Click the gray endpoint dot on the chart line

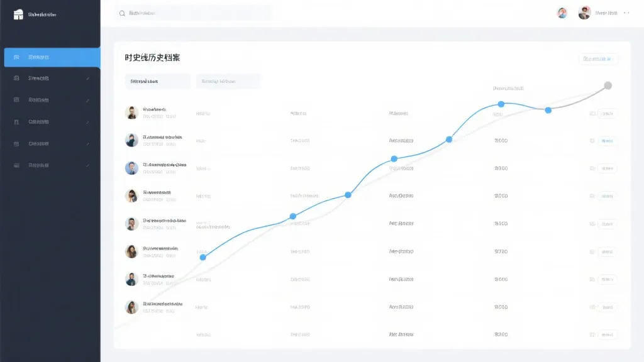point(608,85)
